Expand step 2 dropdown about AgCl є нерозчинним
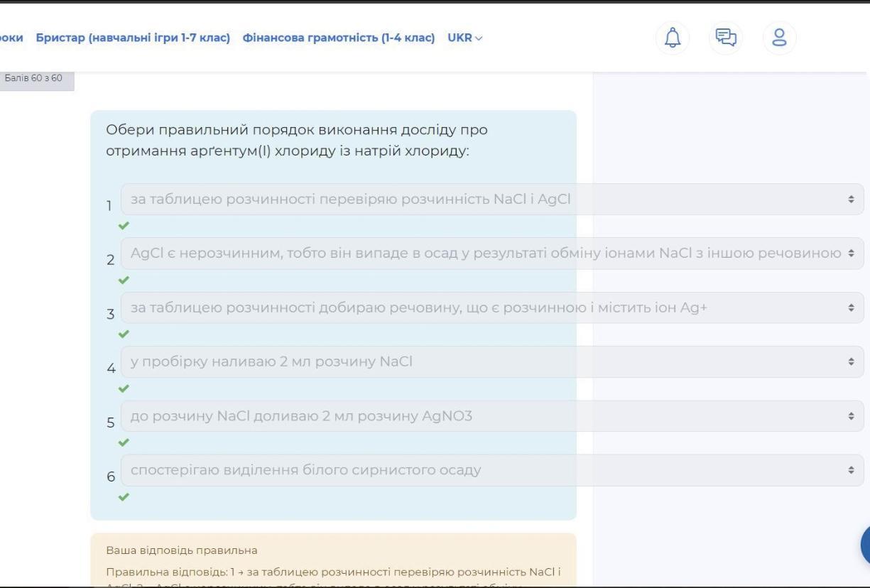 coord(491,254)
